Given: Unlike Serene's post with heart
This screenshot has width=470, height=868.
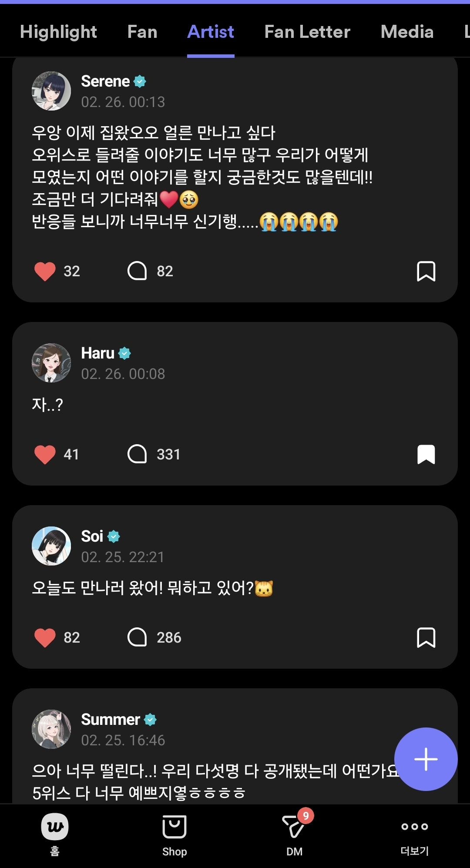Looking at the screenshot, I should click(x=45, y=271).
